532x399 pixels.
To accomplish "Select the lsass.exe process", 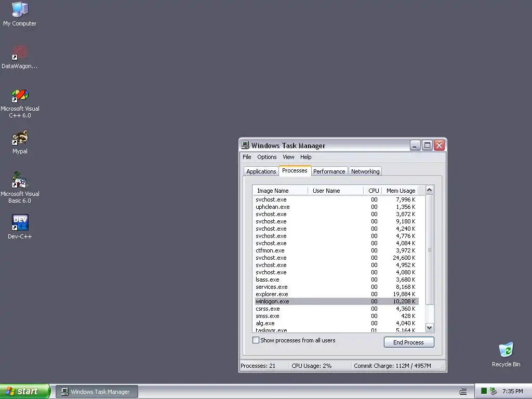I will 337,280.
